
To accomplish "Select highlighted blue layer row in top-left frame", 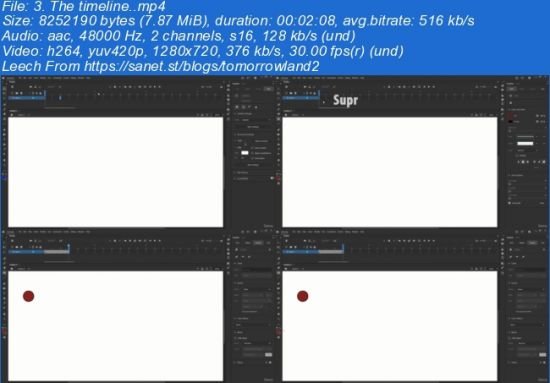I will (x=27, y=98).
